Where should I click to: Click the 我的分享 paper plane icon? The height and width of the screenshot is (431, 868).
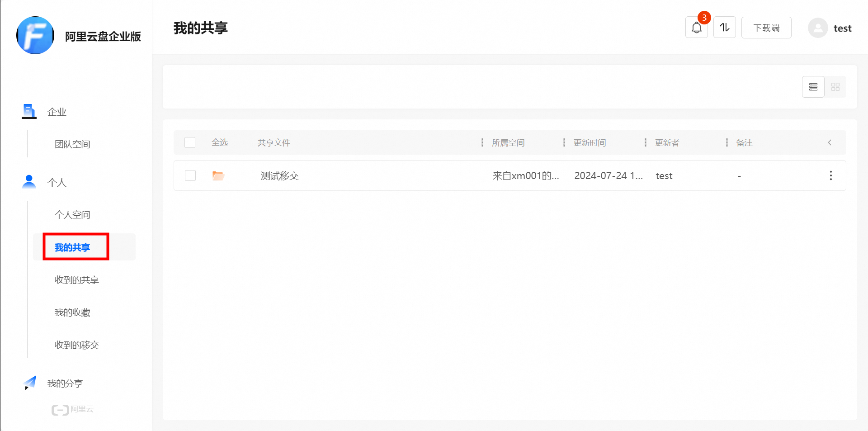coord(29,383)
